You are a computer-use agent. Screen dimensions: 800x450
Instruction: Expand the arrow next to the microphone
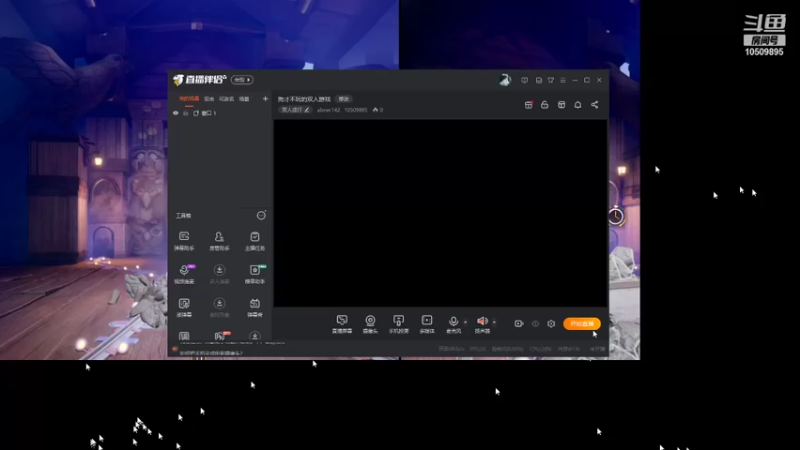(x=465, y=322)
